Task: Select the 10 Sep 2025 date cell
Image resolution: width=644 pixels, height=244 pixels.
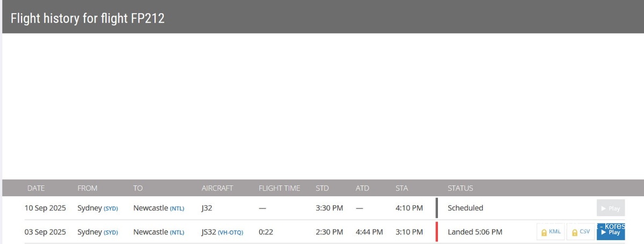Action: pos(45,208)
